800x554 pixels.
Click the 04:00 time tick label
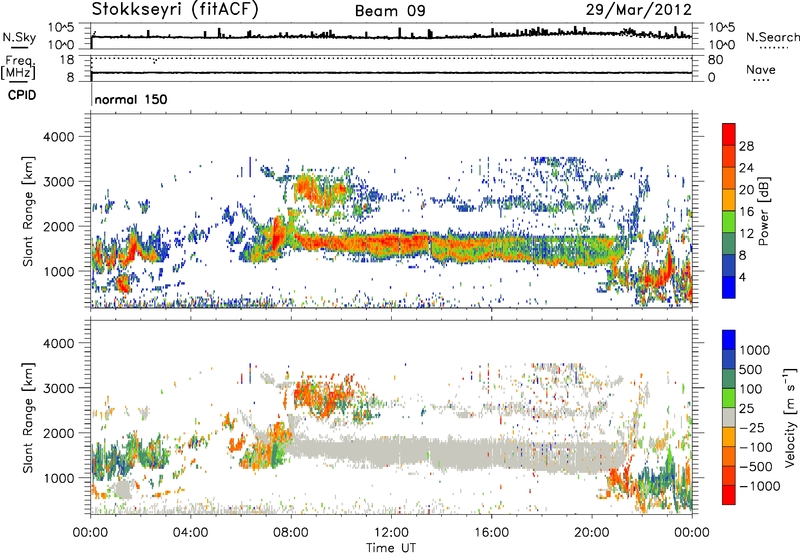[191, 533]
